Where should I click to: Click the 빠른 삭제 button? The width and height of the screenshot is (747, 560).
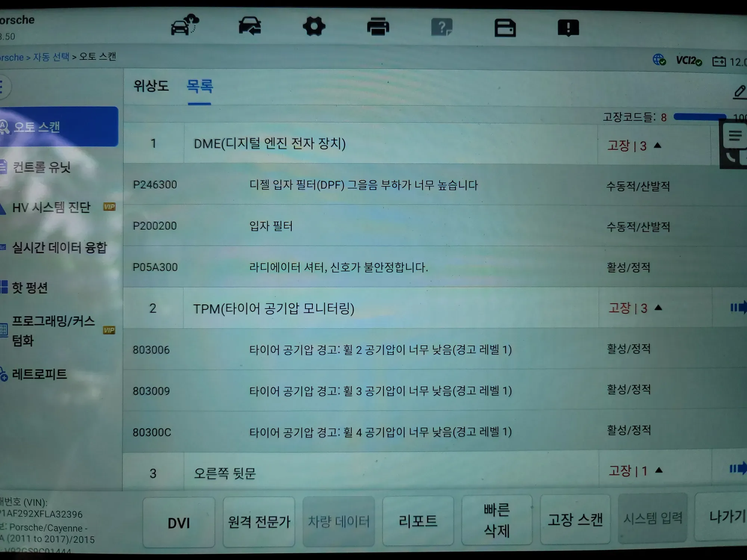497,520
